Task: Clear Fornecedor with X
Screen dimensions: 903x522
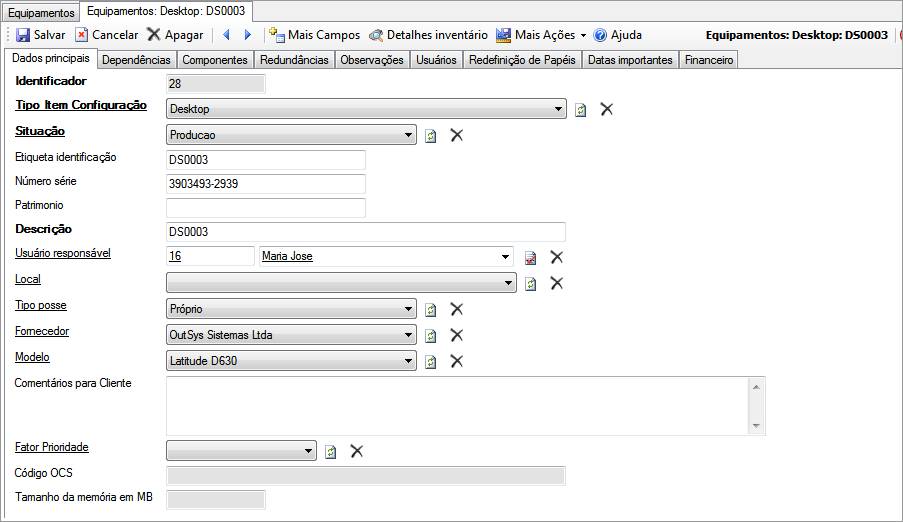Action: 457,335
